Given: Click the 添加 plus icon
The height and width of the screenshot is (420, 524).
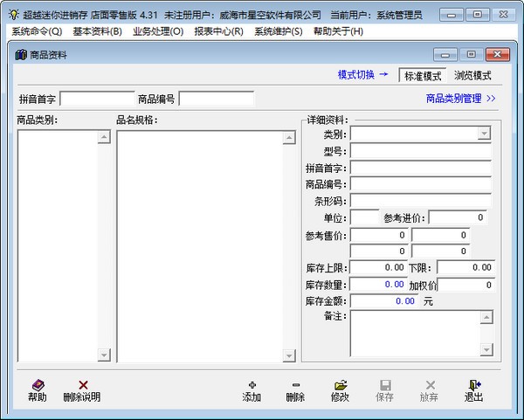Looking at the screenshot, I should tap(252, 384).
